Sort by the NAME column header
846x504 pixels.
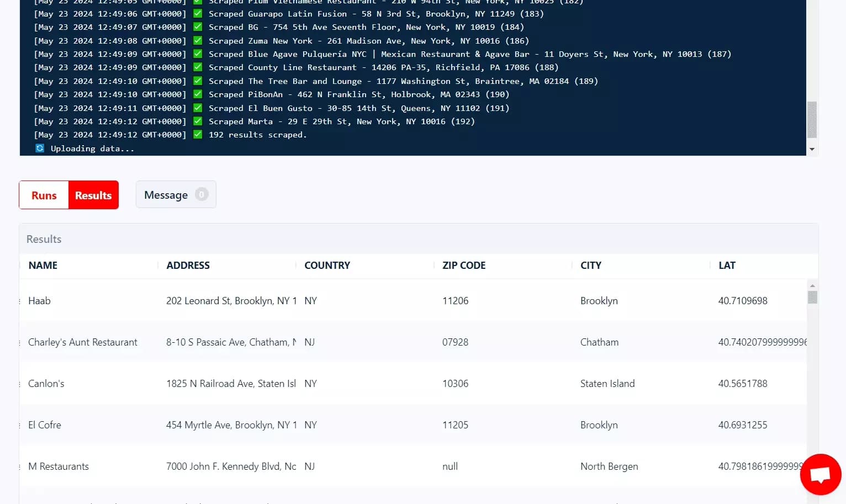click(43, 266)
